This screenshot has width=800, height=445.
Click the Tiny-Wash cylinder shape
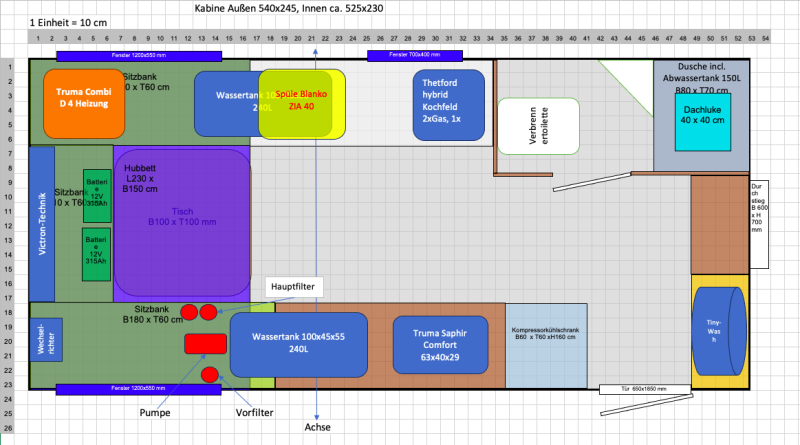[719, 331]
